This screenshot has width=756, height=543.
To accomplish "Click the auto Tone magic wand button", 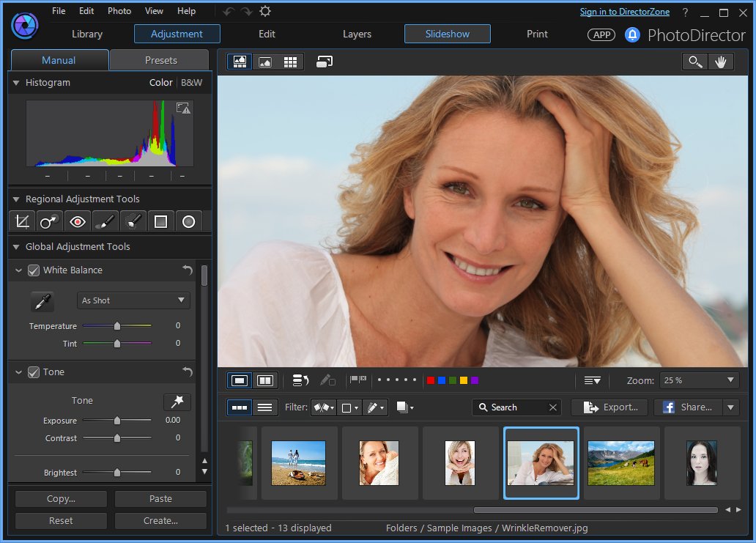I will pyautogui.click(x=177, y=402).
